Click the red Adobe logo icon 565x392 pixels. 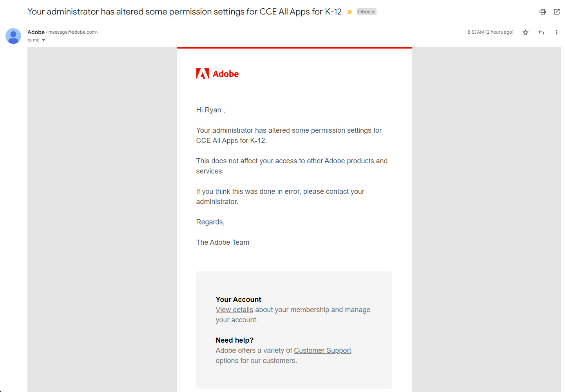point(203,74)
